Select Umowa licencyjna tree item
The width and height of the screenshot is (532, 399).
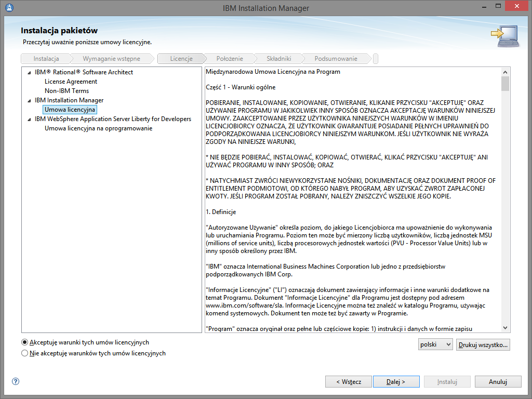(70, 110)
